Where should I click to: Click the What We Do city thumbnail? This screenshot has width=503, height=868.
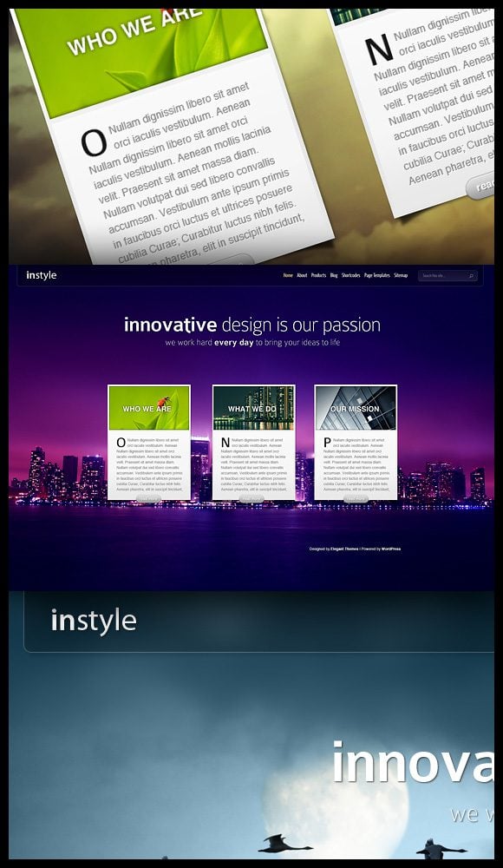coord(253,408)
